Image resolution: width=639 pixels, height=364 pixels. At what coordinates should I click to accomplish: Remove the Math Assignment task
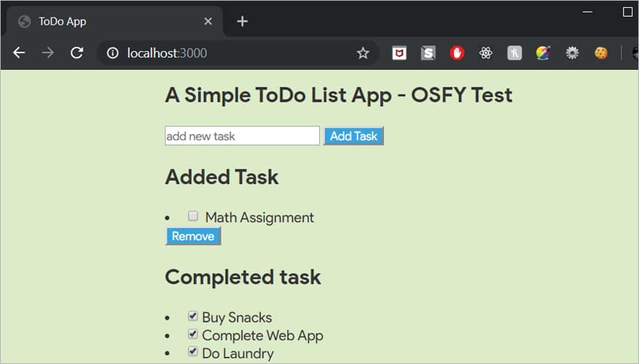tap(193, 237)
